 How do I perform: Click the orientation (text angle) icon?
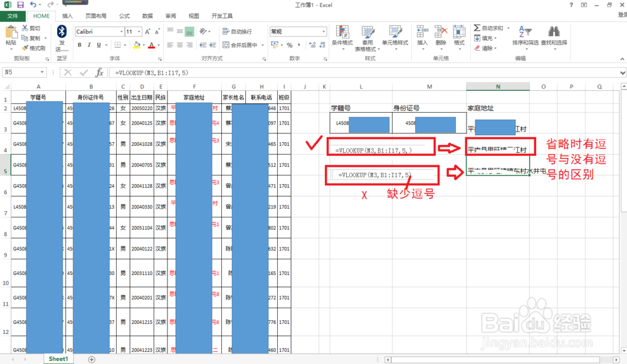pyautogui.click(x=203, y=31)
